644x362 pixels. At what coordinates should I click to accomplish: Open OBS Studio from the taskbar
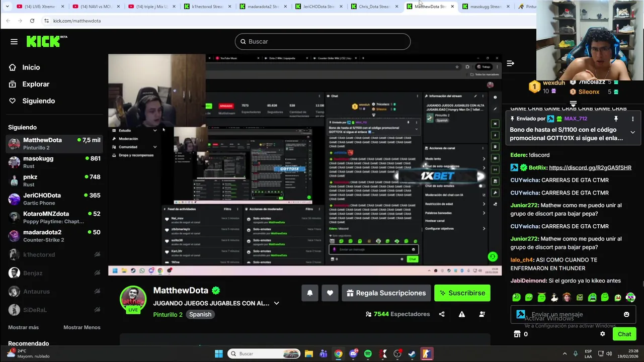tap(397, 354)
